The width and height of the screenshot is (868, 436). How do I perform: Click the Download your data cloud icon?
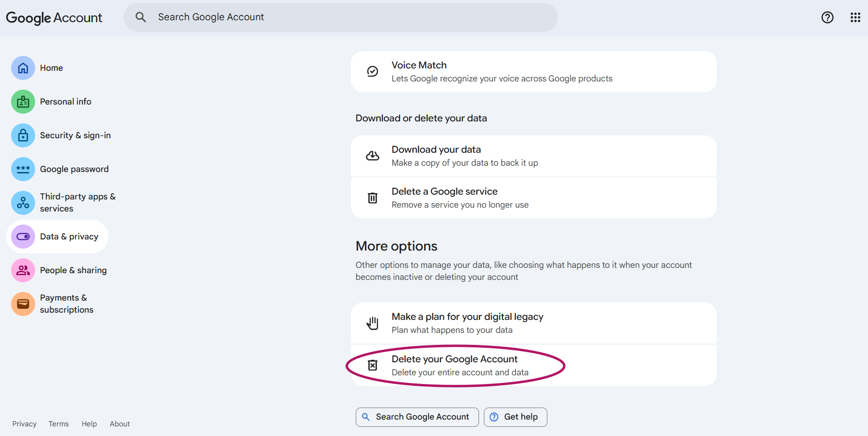372,155
